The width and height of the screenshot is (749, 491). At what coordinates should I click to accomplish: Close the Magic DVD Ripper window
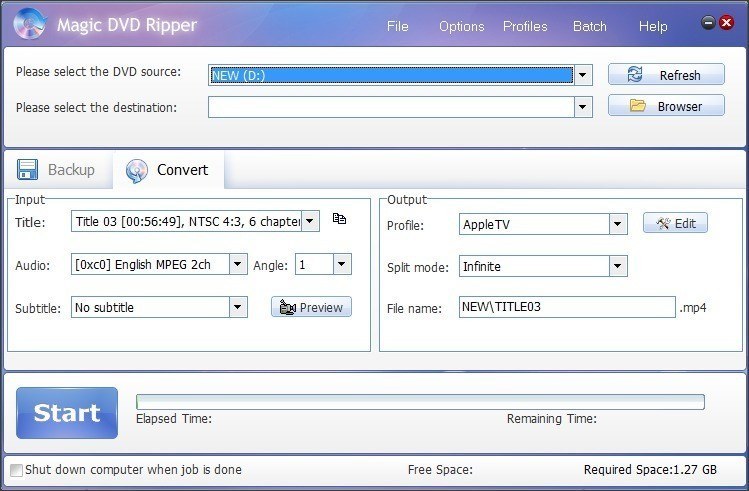[x=727, y=22]
